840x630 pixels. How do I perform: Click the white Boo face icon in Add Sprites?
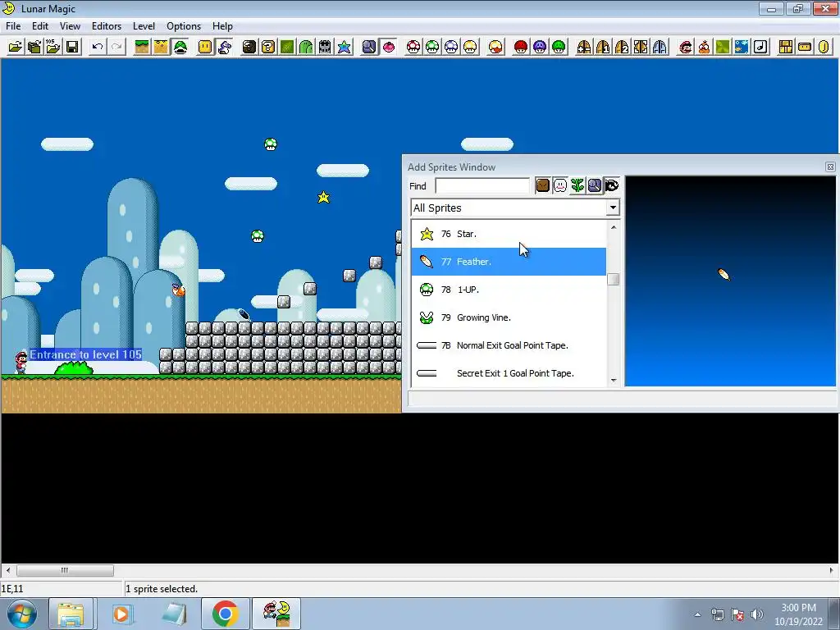point(559,186)
